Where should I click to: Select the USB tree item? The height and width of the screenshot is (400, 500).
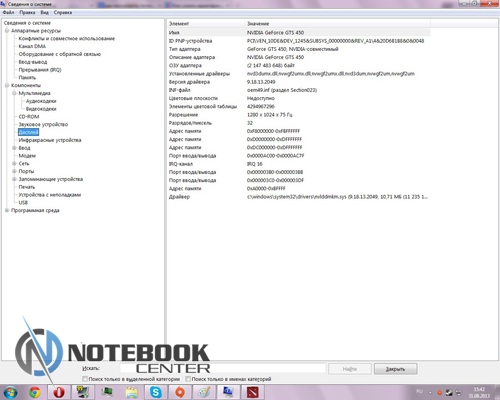[23, 203]
